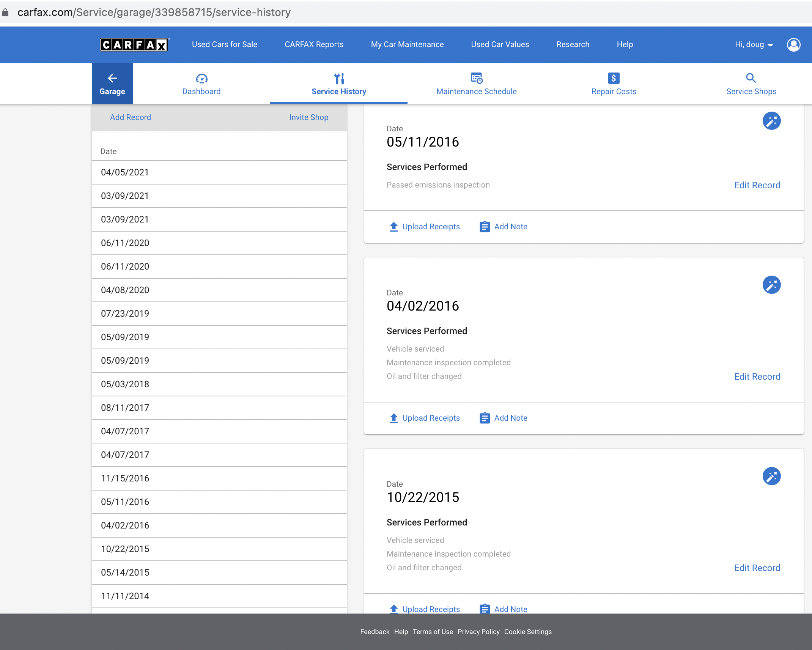Image resolution: width=812 pixels, height=650 pixels.
Task: Select the 11/11/2014 date row
Action: click(x=219, y=596)
